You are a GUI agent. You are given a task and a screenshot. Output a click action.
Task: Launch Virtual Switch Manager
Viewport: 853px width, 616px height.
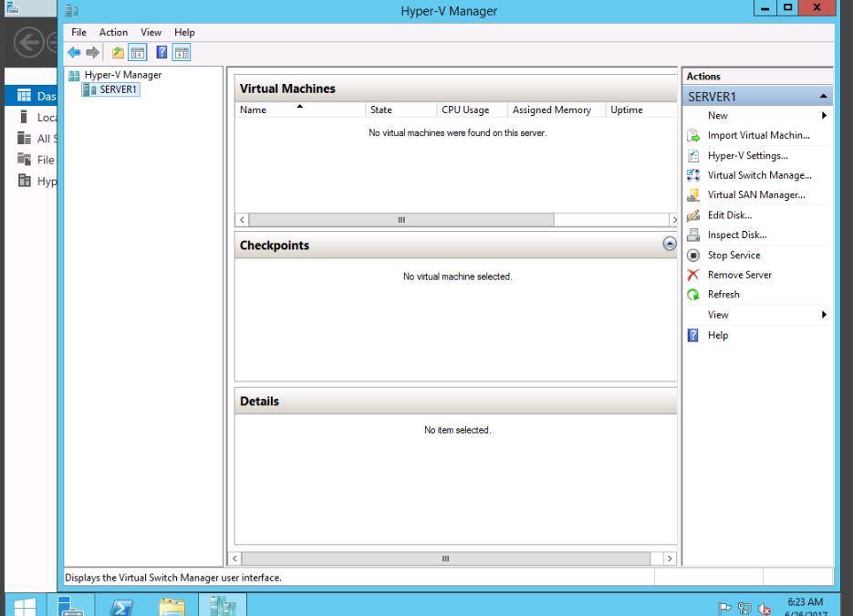coord(758,175)
